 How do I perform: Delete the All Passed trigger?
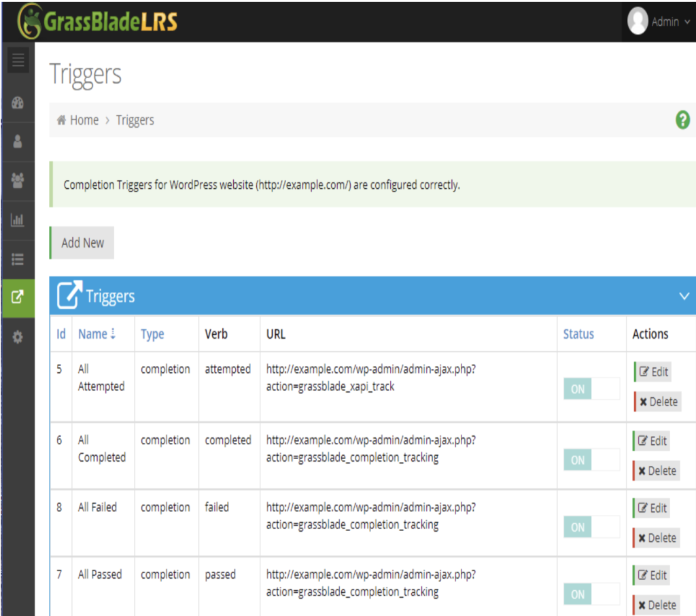coord(657,605)
